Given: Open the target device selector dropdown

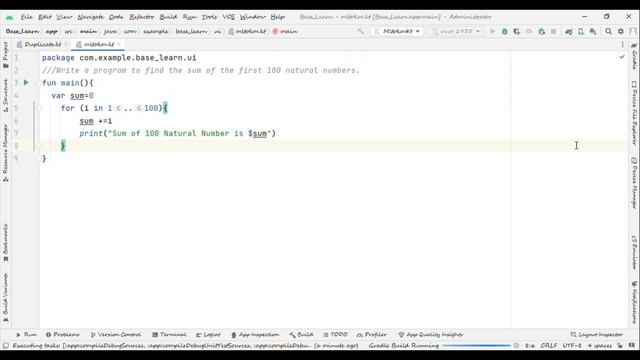Looking at the screenshot, I should (456, 31).
